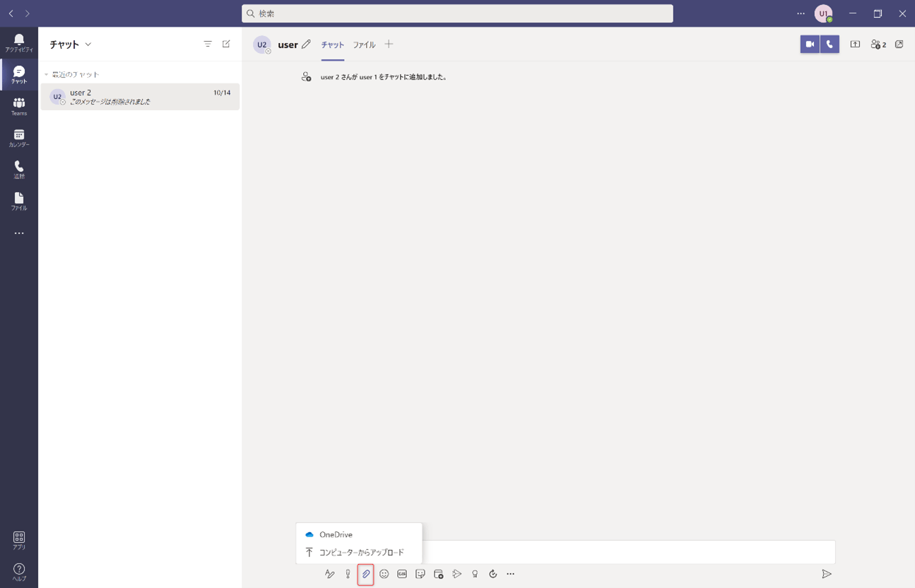Open the Apps store icon
This screenshot has height=588, width=915.
tap(19, 541)
